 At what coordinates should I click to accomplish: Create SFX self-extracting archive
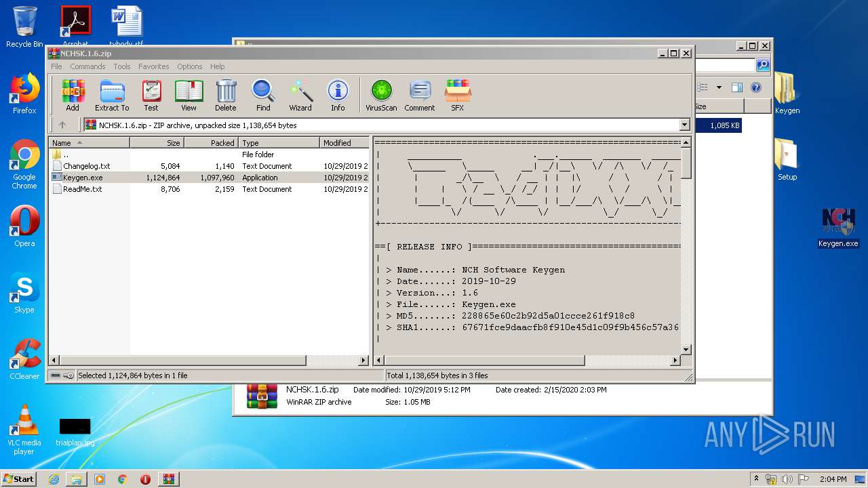(458, 96)
